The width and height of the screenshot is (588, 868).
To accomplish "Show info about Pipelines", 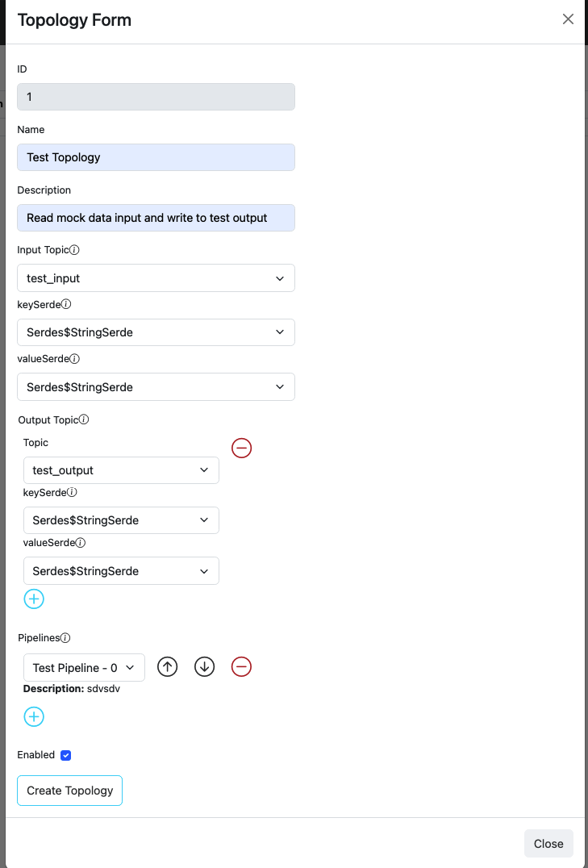I will point(66,638).
